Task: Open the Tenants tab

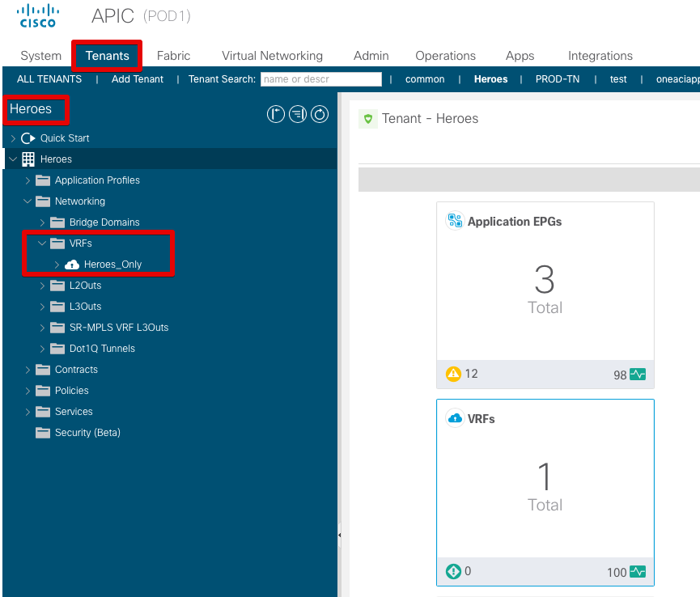Action: point(107,56)
